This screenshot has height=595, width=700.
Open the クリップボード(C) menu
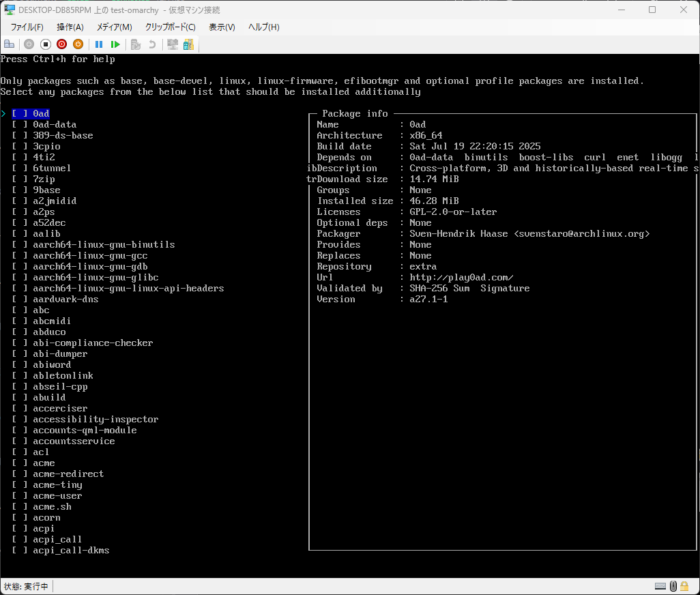[x=170, y=27]
